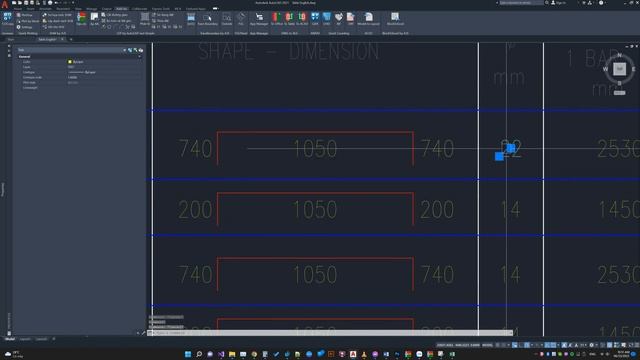Open the AutoCAD application menu logo
Image resolution: width=640 pixels, height=360 pixels.
tap(4, 5)
